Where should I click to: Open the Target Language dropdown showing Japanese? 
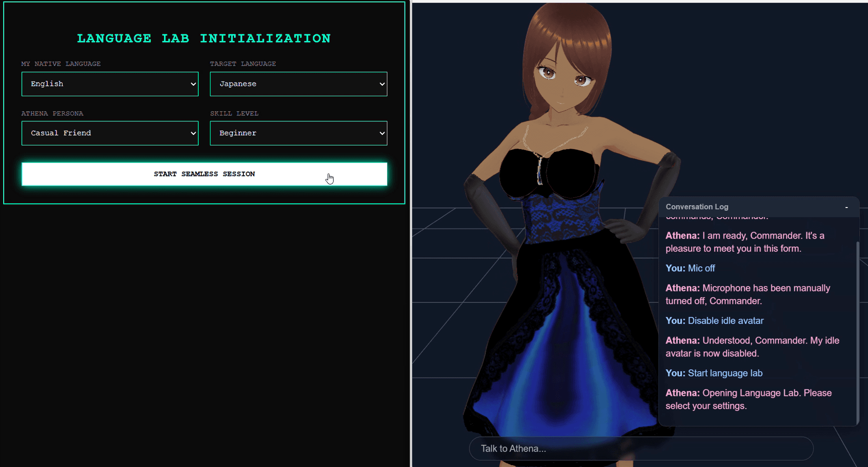(298, 84)
